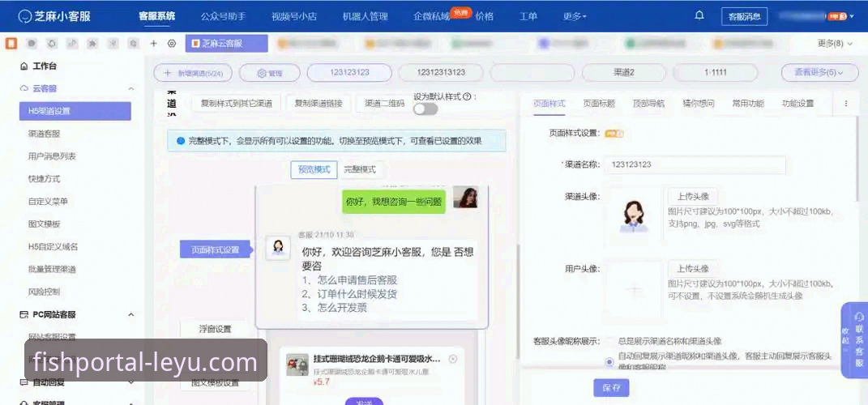Click the 新增渠道 button
Screen dimensions: 868x405
[x=193, y=72]
